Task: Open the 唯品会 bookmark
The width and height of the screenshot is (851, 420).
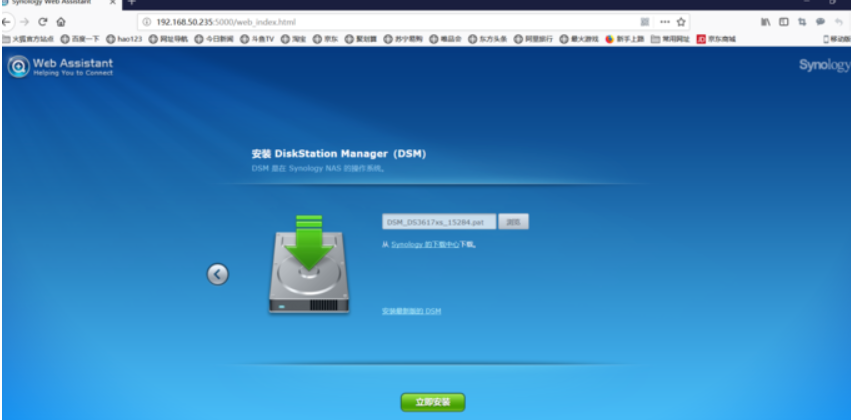Action: tap(445, 39)
